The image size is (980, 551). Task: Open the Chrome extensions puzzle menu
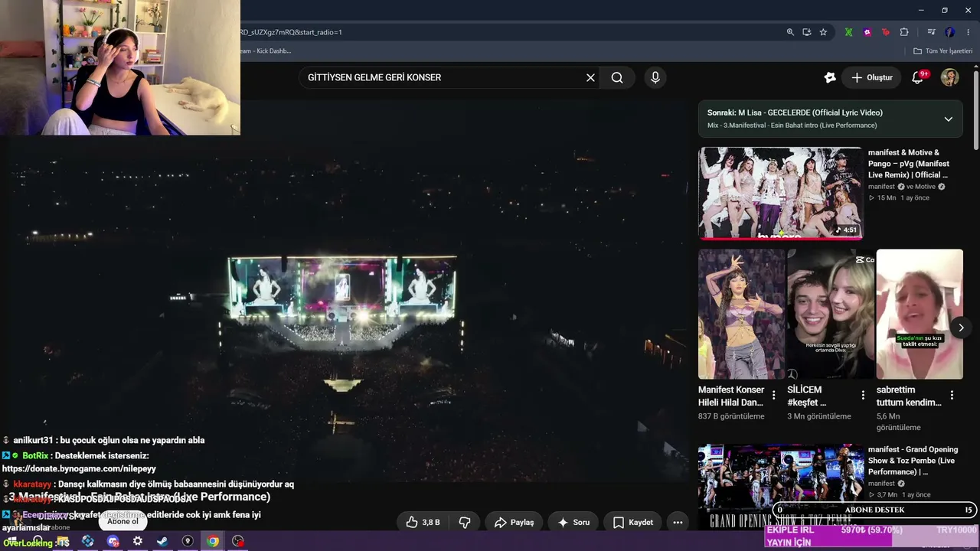coord(904,32)
